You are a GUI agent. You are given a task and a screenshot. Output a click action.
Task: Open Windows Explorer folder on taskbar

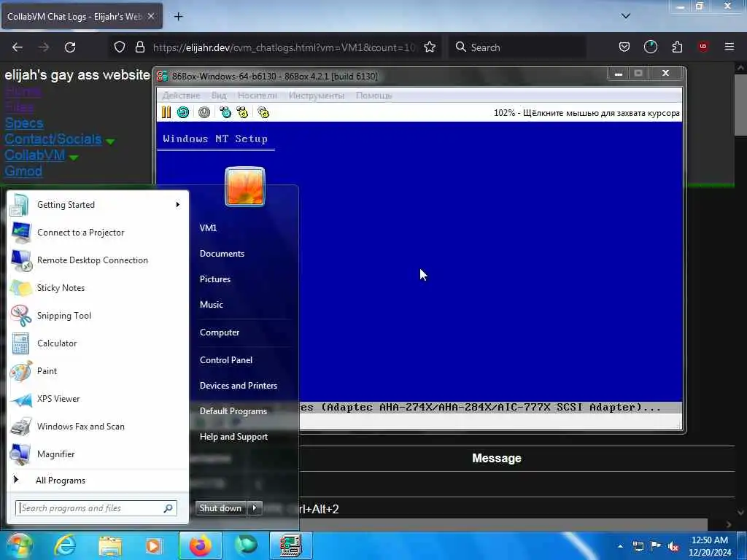coord(110,545)
